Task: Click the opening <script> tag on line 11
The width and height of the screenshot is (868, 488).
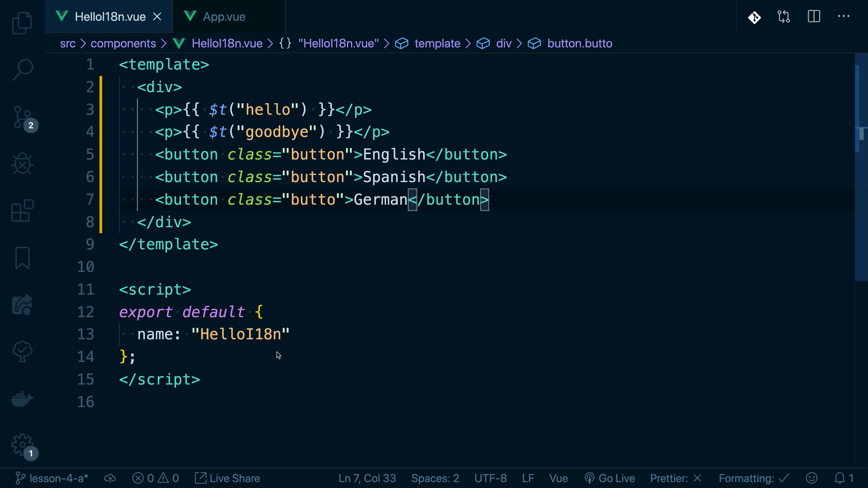Action: tap(155, 289)
